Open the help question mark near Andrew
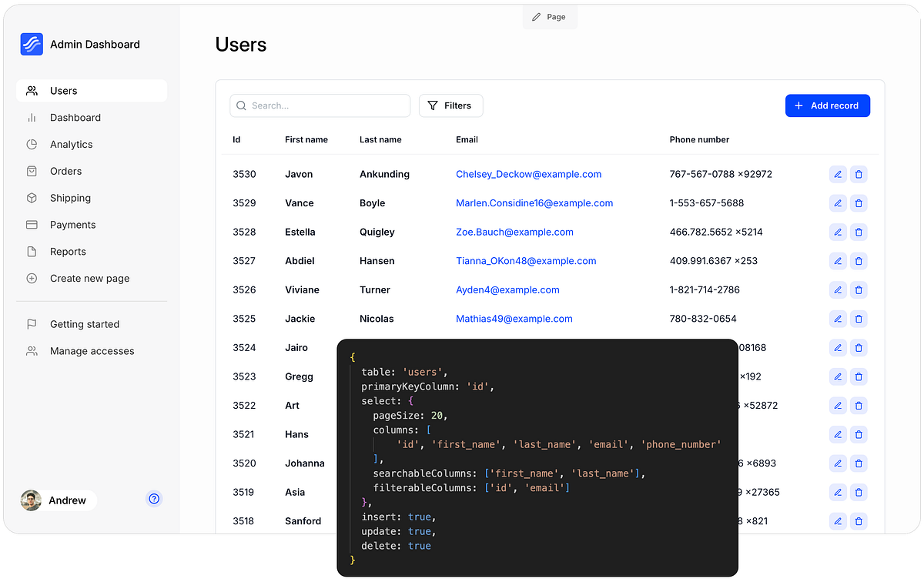 click(x=154, y=499)
